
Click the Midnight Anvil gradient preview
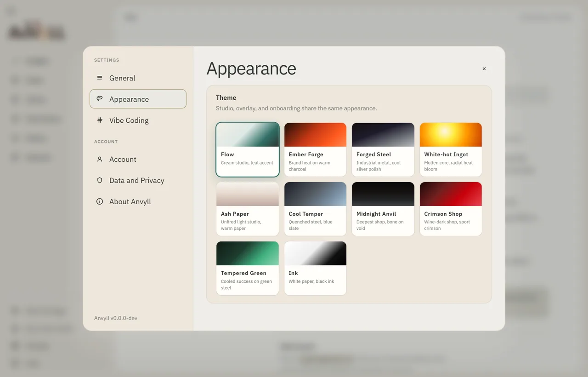point(383,194)
